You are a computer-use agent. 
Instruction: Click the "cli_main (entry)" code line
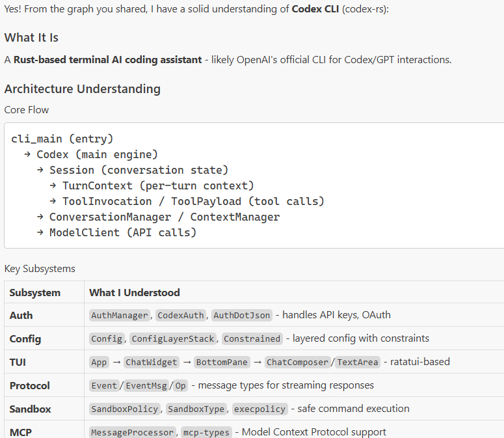[x=62, y=139]
